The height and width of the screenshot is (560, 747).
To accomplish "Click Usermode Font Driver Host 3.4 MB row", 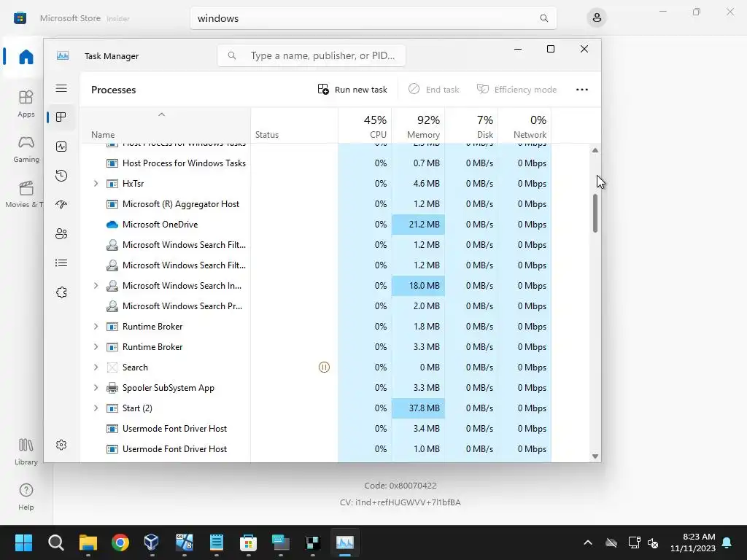I will tap(315, 429).
